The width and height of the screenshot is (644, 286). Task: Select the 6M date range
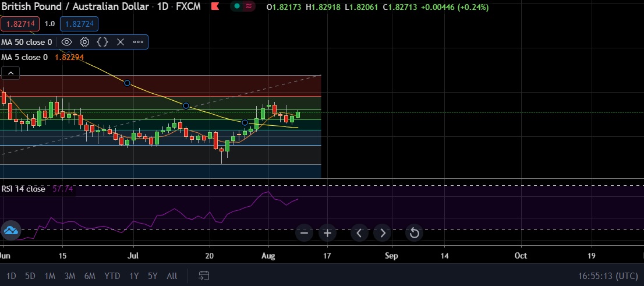90,276
